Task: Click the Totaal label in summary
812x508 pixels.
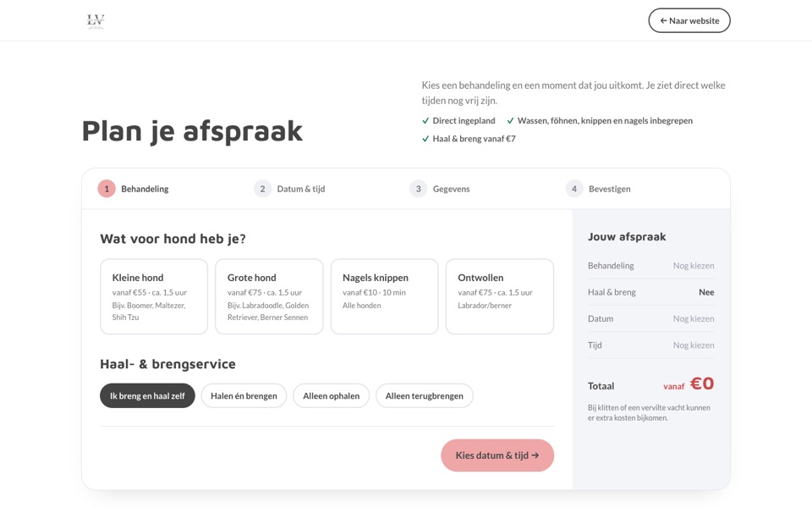Action: pyautogui.click(x=601, y=386)
